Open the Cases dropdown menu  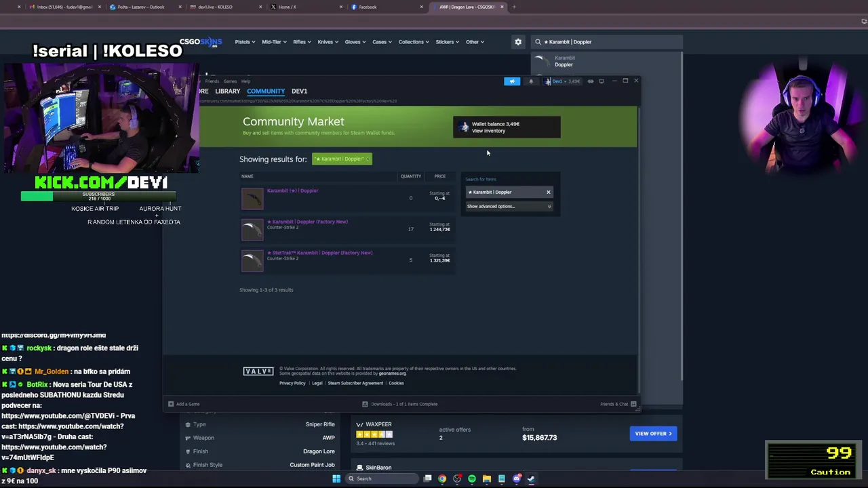pos(382,42)
